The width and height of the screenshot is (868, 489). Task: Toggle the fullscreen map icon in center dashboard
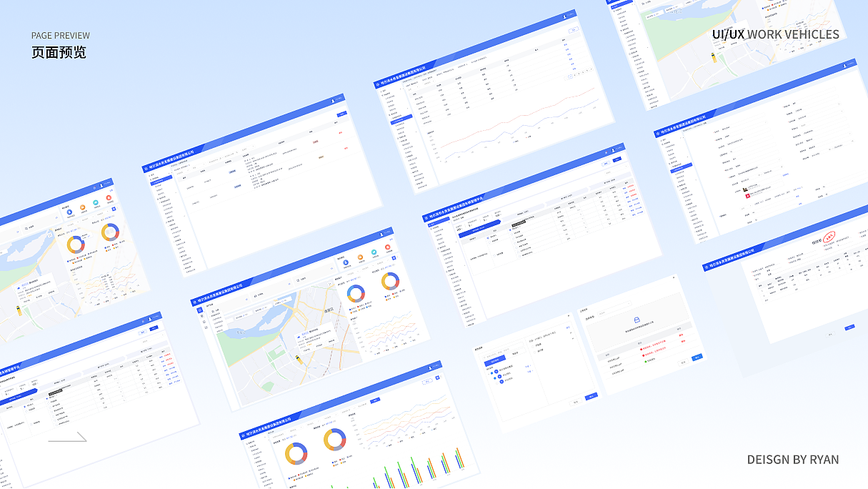pyautogui.click(x=329, y=284)
